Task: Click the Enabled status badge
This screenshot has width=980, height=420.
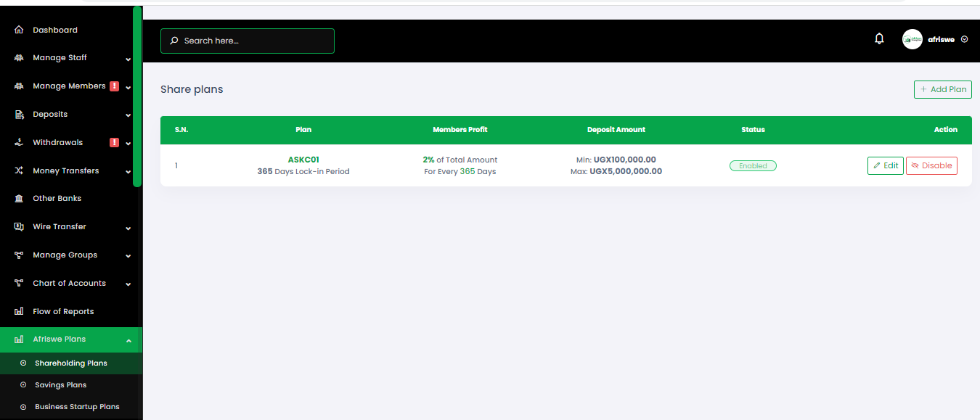Action: [x=753, y=165]
